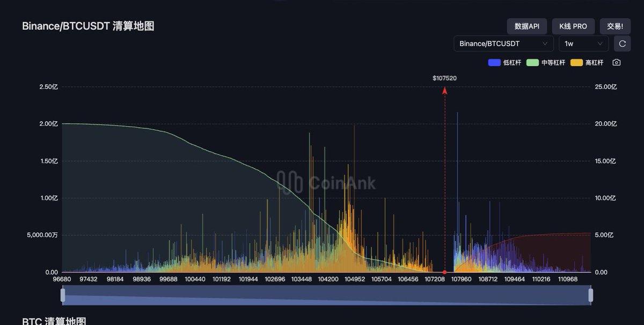Image resolution: width=644 pixels, height=325 pixels.
Task: Click x-axis label 96680
Action: [x=62, y=279]
